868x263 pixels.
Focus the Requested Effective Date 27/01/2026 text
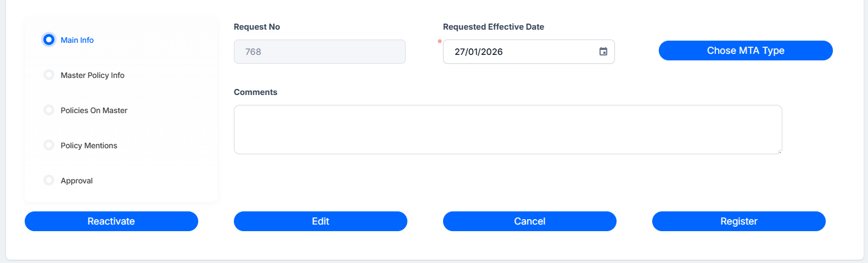(479, 52)
